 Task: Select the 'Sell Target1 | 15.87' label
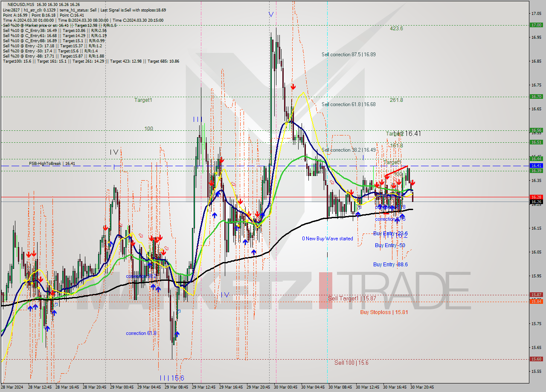coord(352,299)
